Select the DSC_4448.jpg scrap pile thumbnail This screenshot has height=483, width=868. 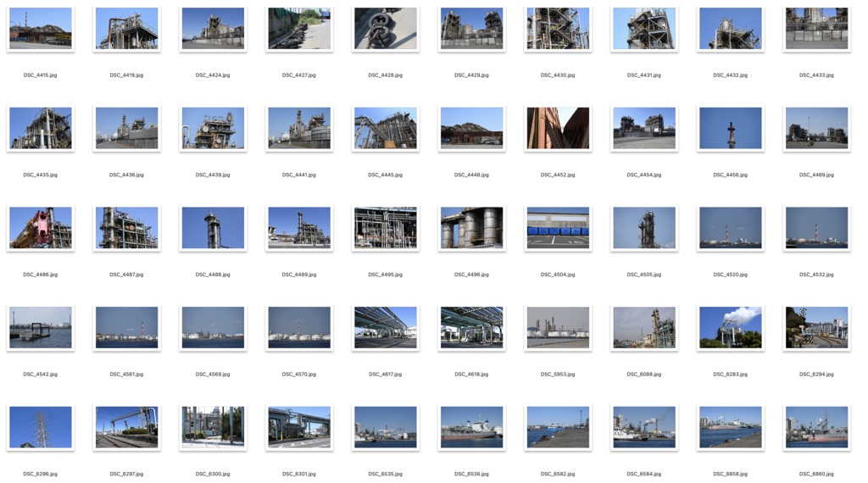(472, 128)
